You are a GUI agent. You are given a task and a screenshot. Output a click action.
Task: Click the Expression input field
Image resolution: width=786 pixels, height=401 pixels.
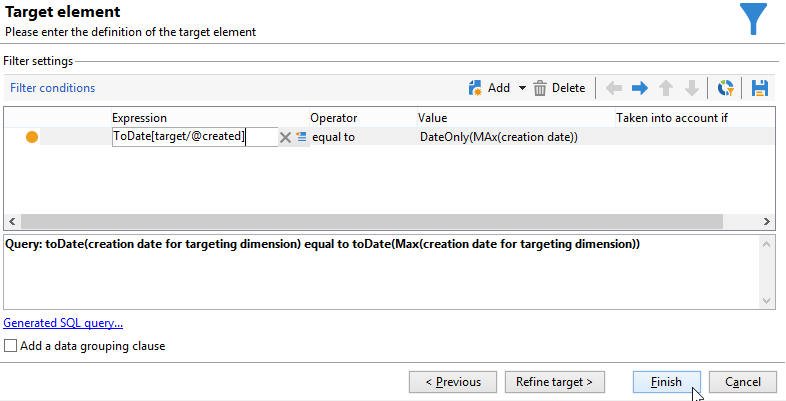coord(194,137)
